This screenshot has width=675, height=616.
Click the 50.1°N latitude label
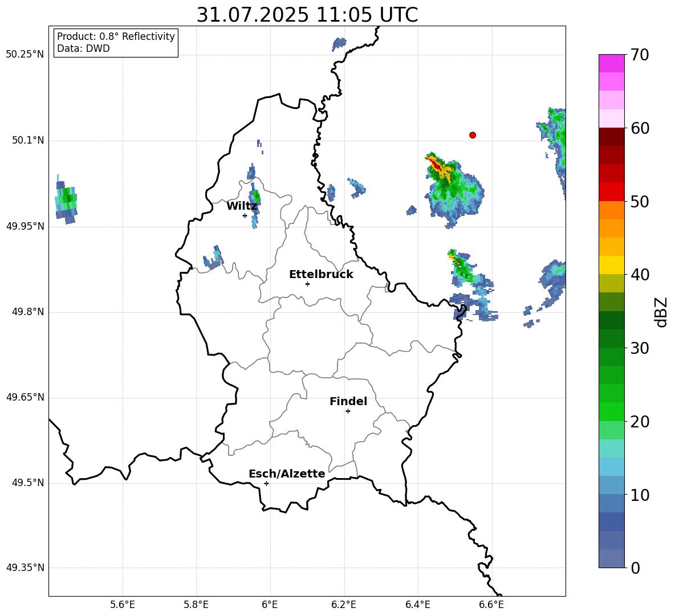(x=28, y=141)
